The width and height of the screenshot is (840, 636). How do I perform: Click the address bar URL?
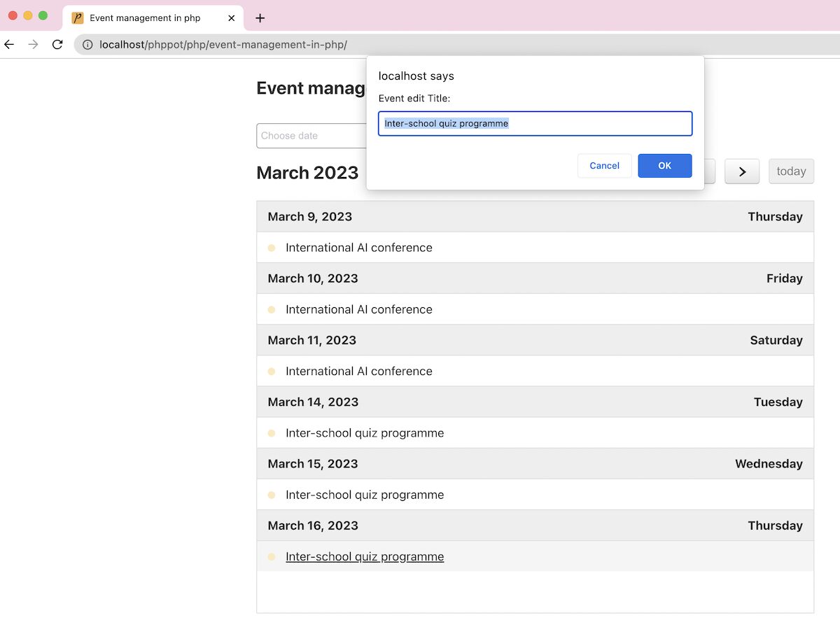tap(223, 45)
